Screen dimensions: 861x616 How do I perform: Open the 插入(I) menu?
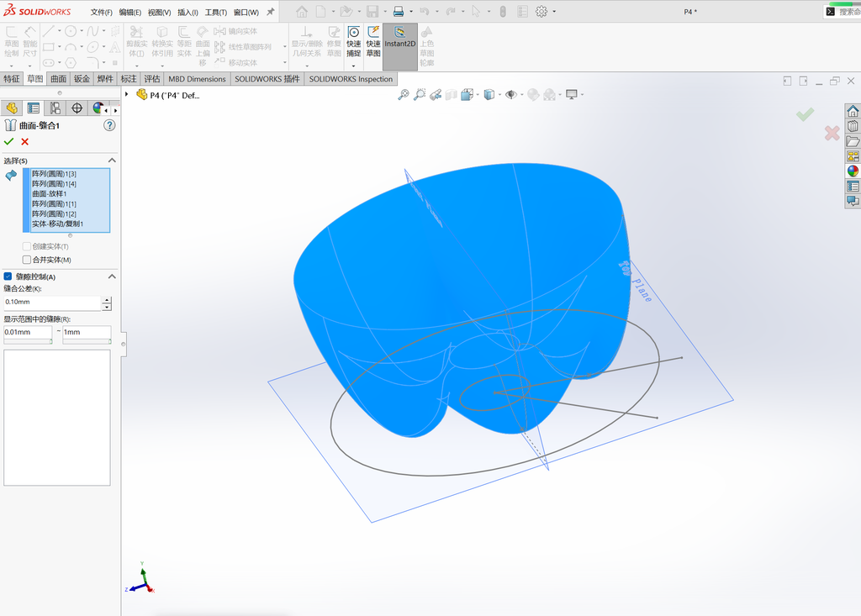tap(188, 12)
